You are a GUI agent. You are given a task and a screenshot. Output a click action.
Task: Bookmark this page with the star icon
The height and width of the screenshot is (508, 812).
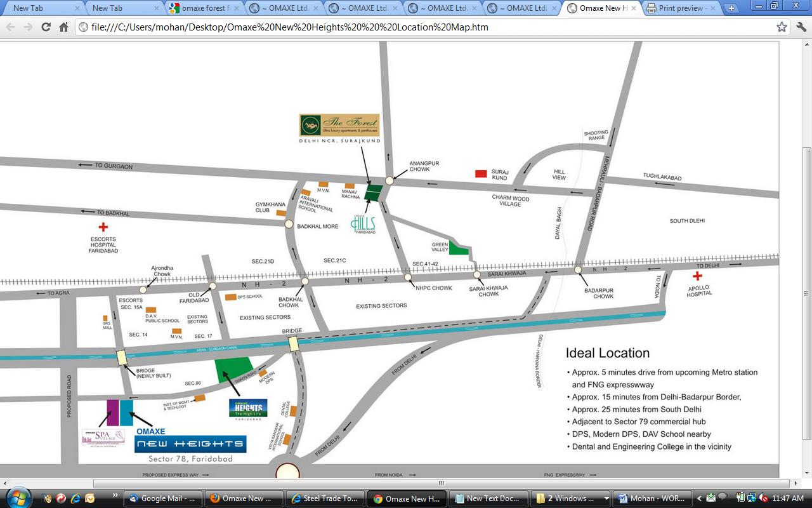(x=782, y=27)
